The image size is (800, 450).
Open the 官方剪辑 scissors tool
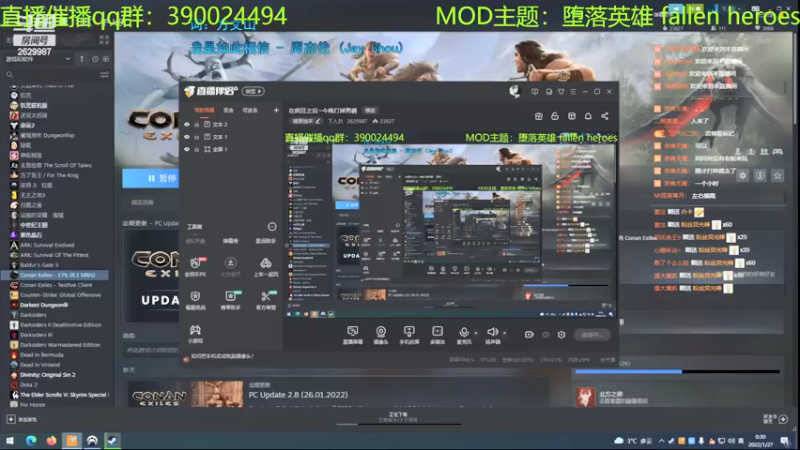tap(266, 300)
